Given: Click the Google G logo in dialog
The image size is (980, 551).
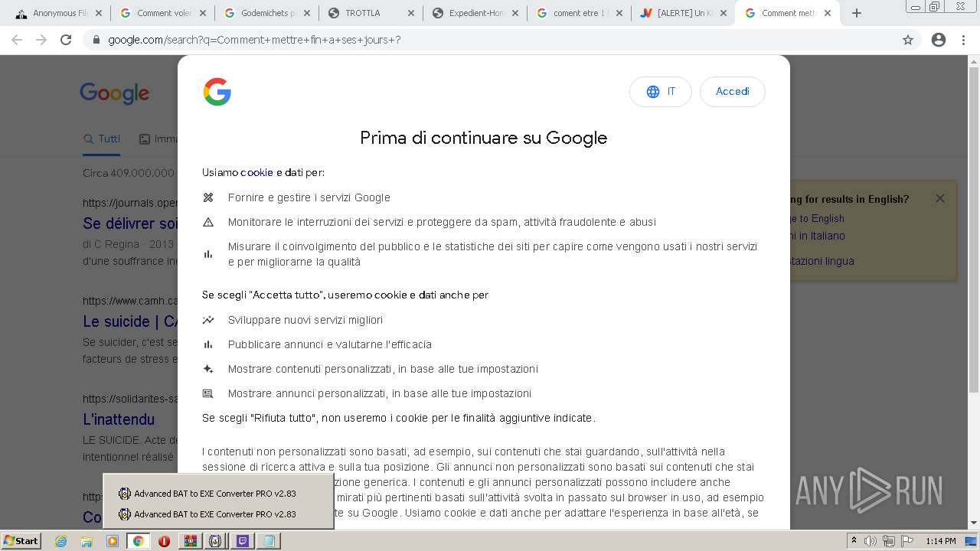Looking at the screenshot, I should point(217,92).
